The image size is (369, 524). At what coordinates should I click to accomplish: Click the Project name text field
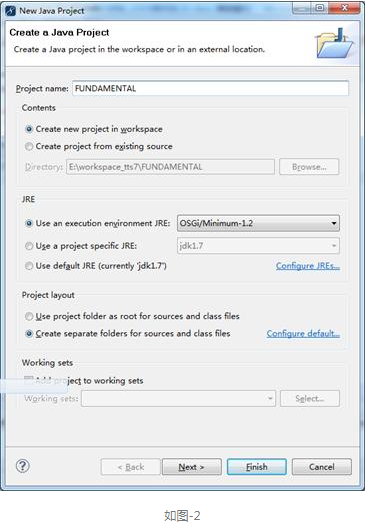coord(211,89)
